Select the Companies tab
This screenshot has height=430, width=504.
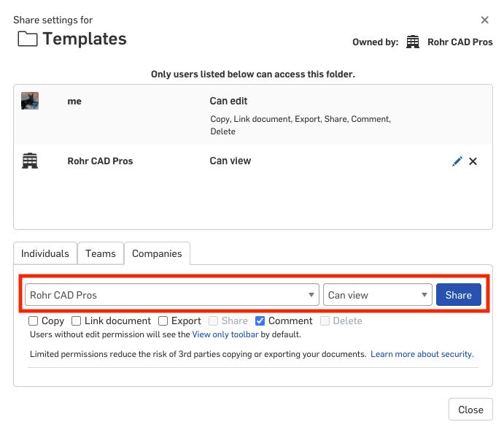[x=157, y=253]
